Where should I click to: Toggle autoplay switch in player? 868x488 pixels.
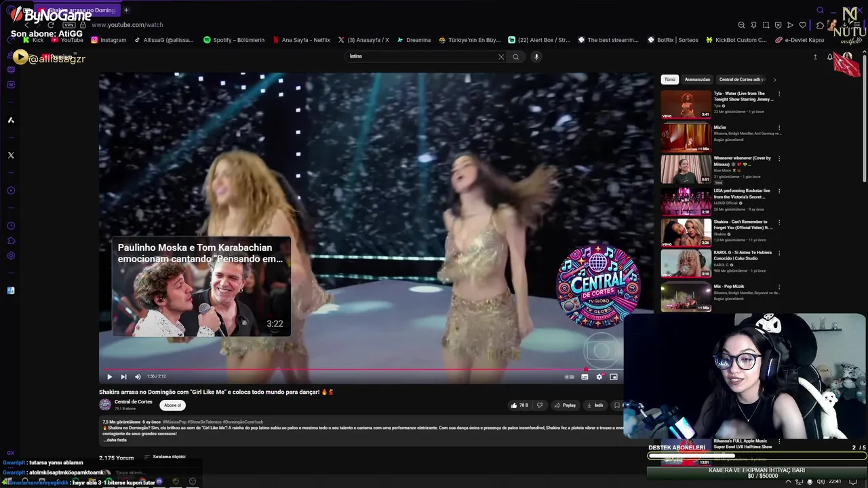pyautogui.click(x=570, y=377)
